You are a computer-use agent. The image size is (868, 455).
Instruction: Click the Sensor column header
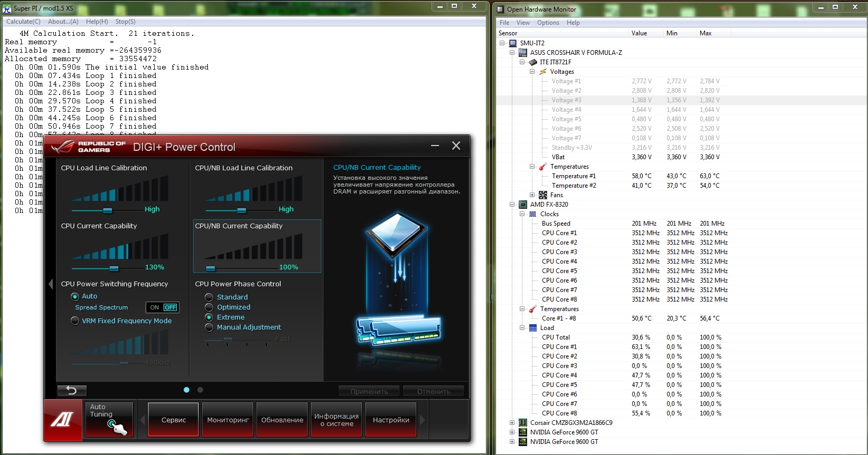[x=562, y=33]
